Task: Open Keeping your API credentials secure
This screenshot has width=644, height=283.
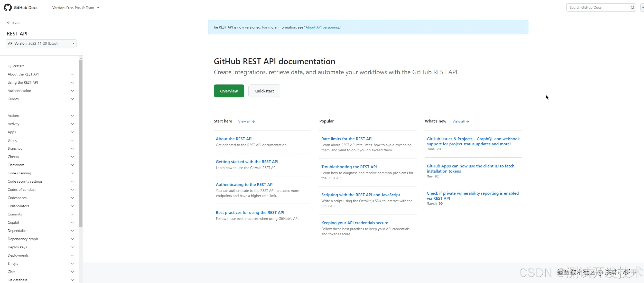Action: tap(354, 223)
